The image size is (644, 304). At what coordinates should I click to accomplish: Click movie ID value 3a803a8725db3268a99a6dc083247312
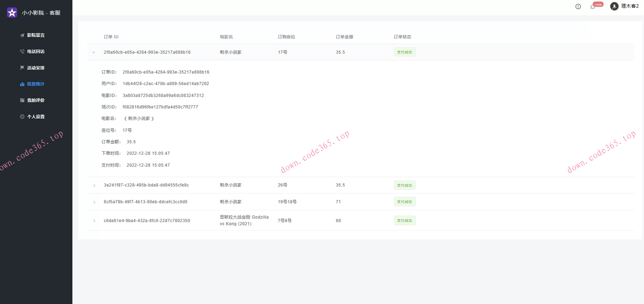pos(163,96)
